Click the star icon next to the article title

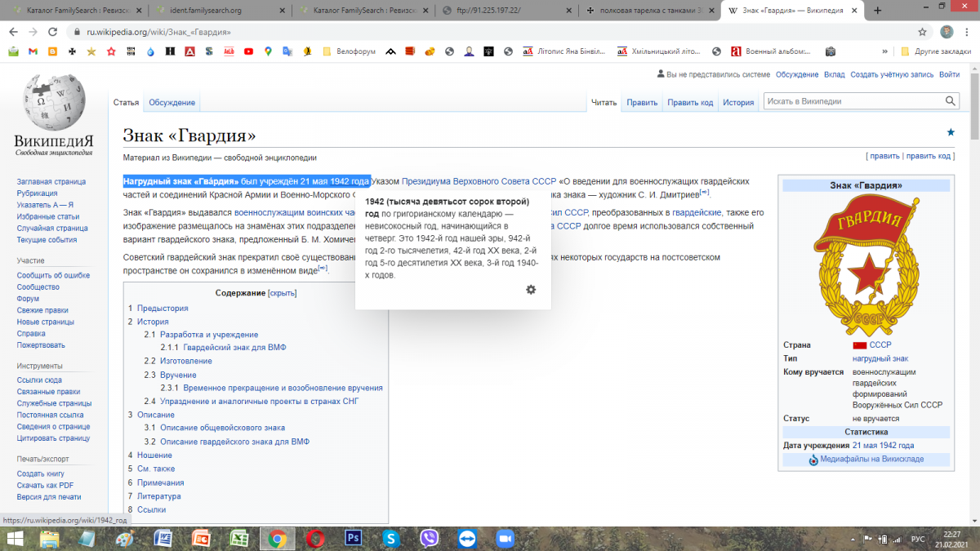(950, 132)
